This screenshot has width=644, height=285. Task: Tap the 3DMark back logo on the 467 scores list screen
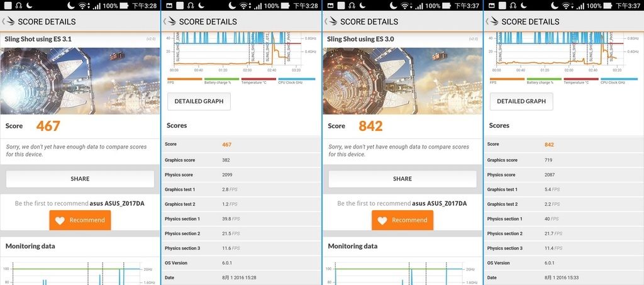[x=170, y=21]
